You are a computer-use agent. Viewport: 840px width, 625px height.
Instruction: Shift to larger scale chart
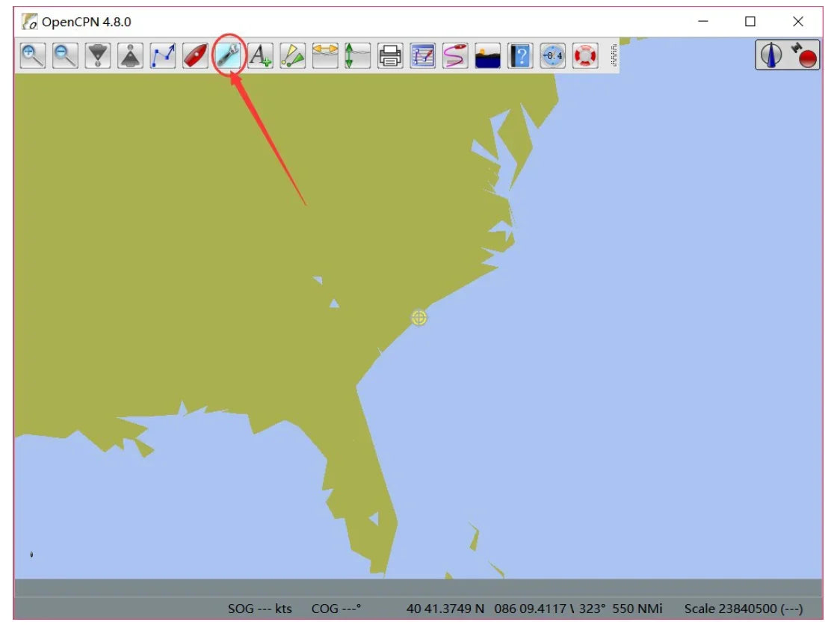[98, 55]
